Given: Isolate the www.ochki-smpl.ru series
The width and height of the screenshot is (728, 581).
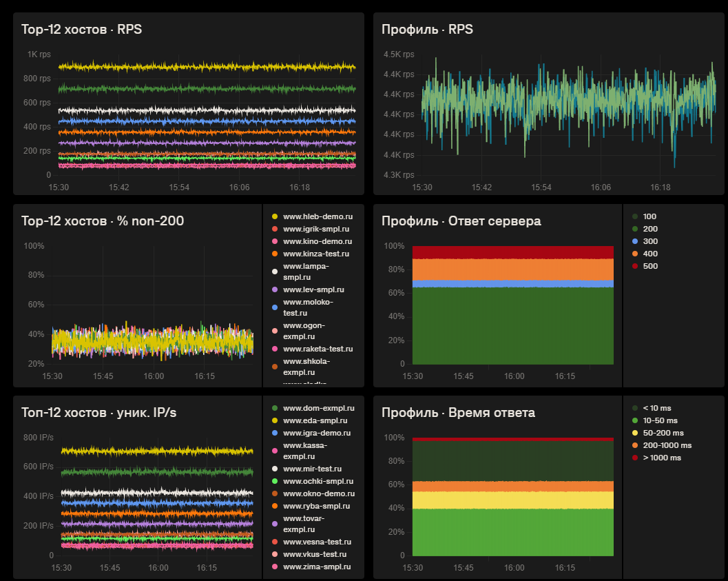Looking at the screenshot, I should 318,481.
